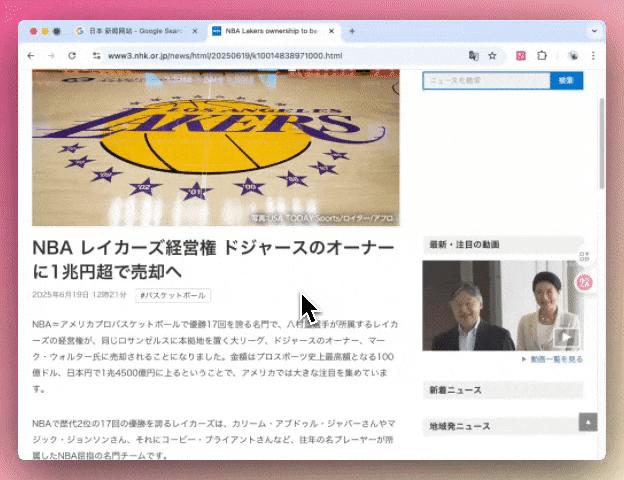Open the Chrome three-dot menu
The height and width of the screenshot is (480, 624).
tap(593, 56)
